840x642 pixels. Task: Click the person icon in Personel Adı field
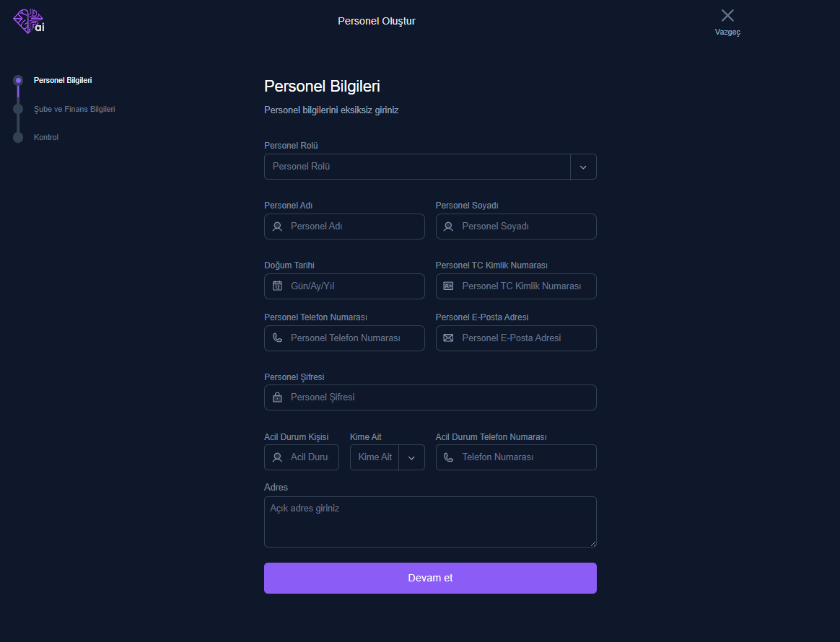tap(278, 227)
